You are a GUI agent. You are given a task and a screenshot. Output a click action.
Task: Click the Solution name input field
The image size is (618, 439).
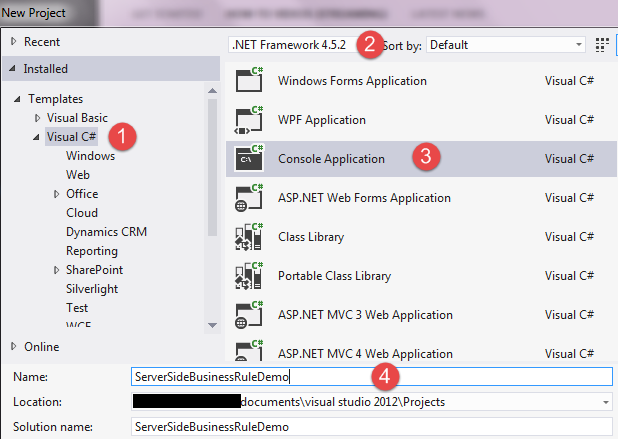coord(372,427)
